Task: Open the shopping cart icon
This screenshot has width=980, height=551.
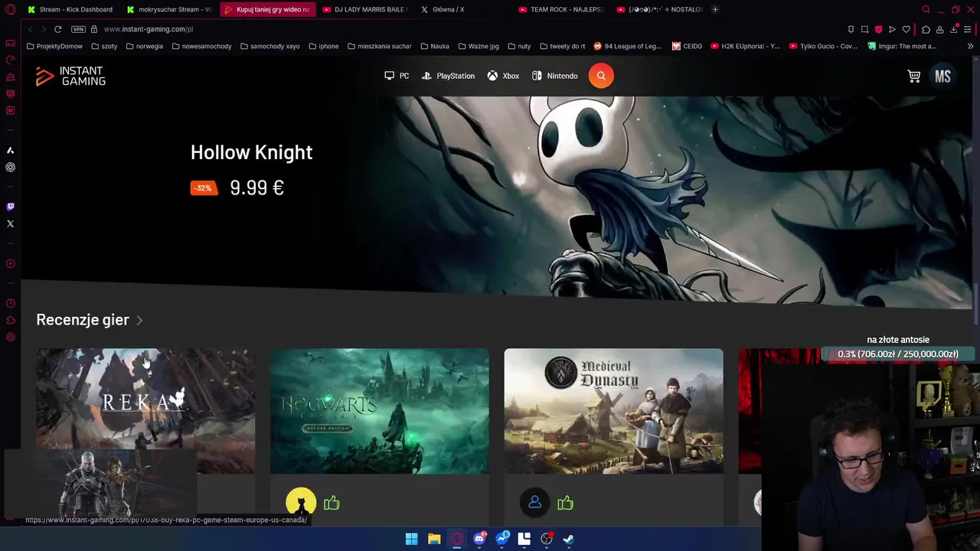Action: point(914,77)
